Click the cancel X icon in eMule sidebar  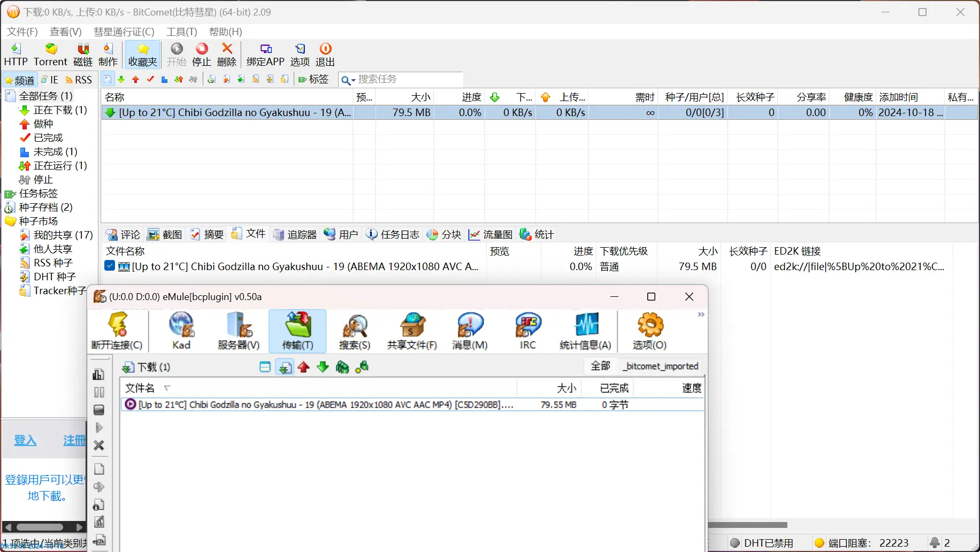99,445
